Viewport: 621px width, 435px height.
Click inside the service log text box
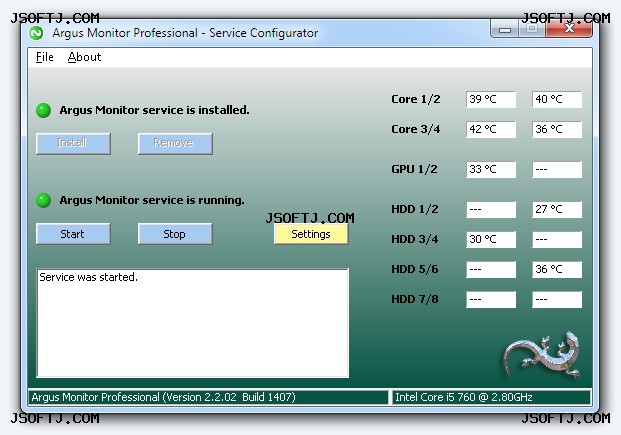click(192, 323)
